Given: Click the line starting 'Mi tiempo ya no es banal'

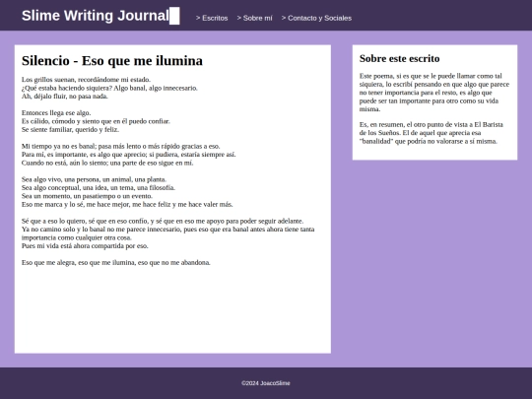Looking at the screenshot, I should pyautogui.click(x=121, y=146).
